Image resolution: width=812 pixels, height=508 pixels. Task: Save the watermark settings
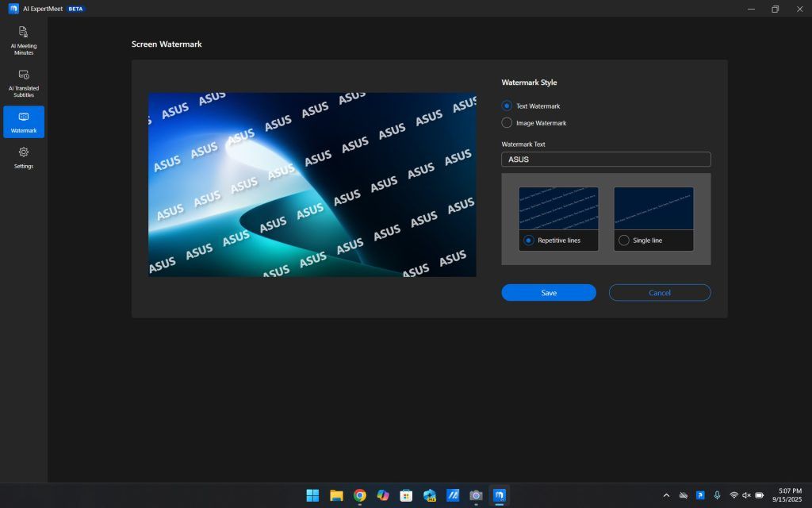pyautogui.click(x=549, y=292)
